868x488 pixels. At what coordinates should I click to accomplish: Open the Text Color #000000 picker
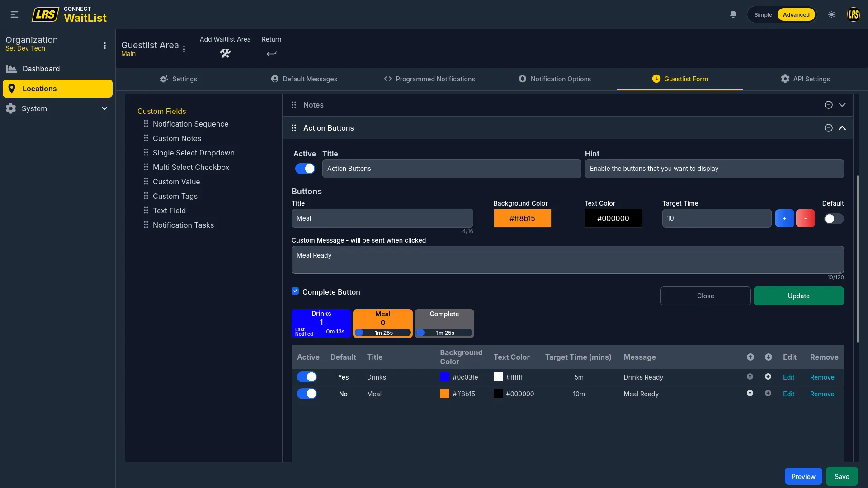(613, 218)
